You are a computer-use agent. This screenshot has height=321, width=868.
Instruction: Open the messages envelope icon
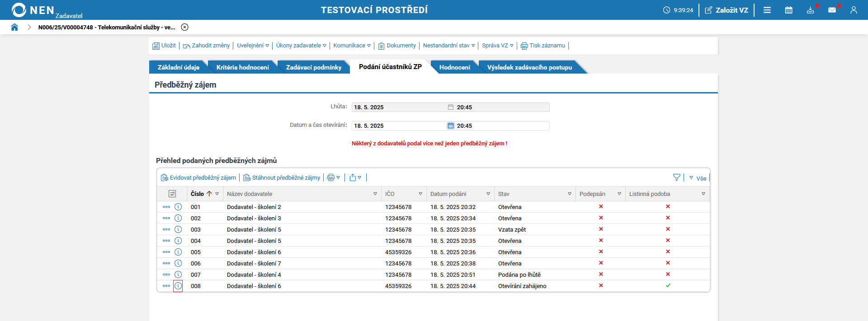pyautogui.click(x=832, y=10)
